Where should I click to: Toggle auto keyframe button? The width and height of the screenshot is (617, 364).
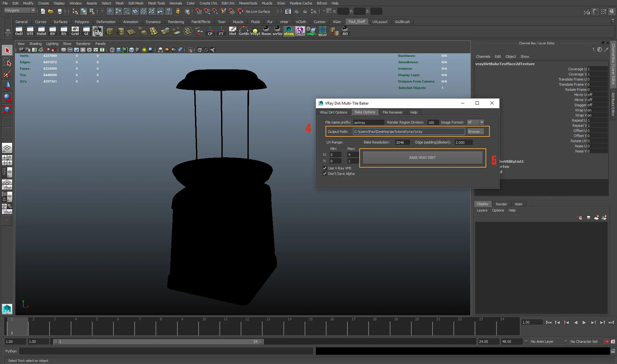point(606,342)
